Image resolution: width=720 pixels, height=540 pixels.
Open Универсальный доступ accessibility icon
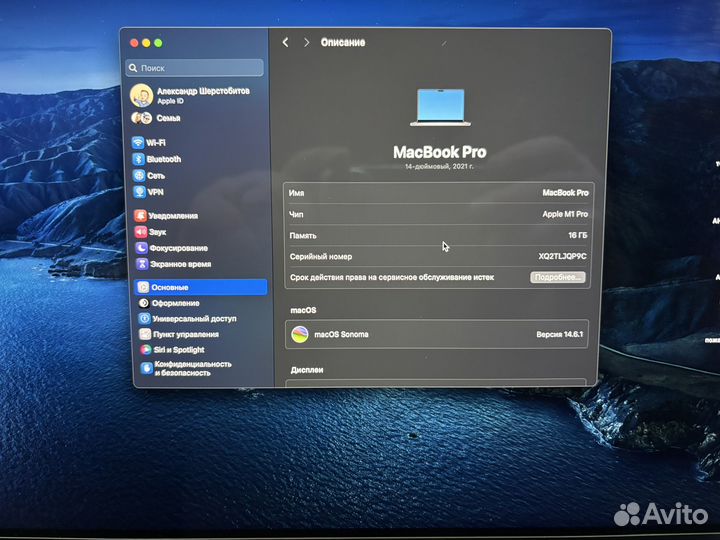(144, 318)
